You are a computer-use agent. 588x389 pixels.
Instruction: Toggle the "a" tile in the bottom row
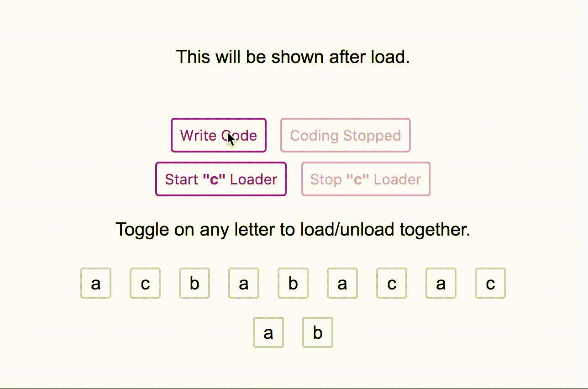coord(268,332)
